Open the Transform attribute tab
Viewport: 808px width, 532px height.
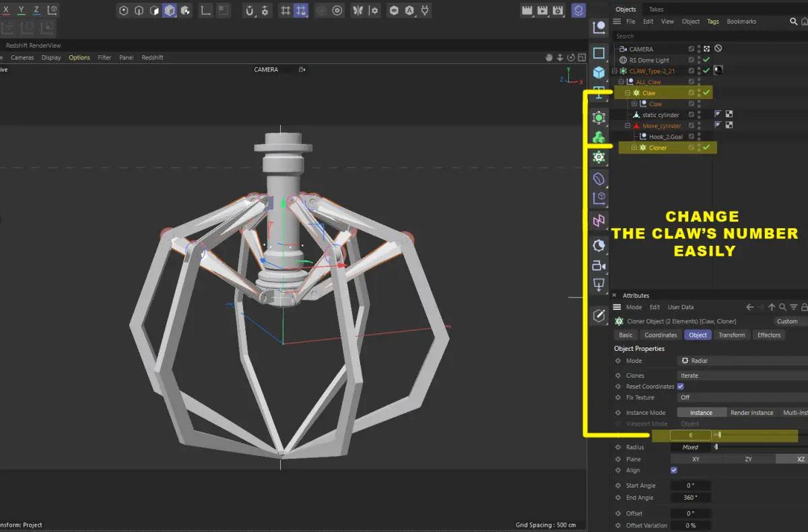click(731, 335)
